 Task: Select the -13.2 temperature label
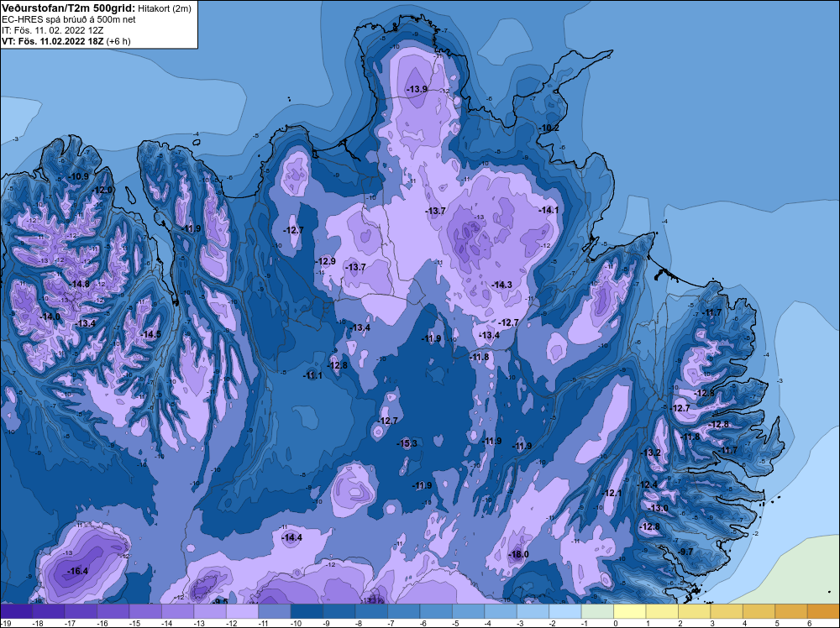point(651,453)
